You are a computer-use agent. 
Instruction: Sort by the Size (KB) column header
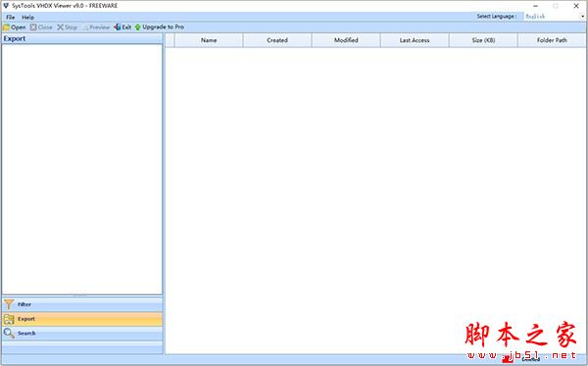[x=483, y=40]
